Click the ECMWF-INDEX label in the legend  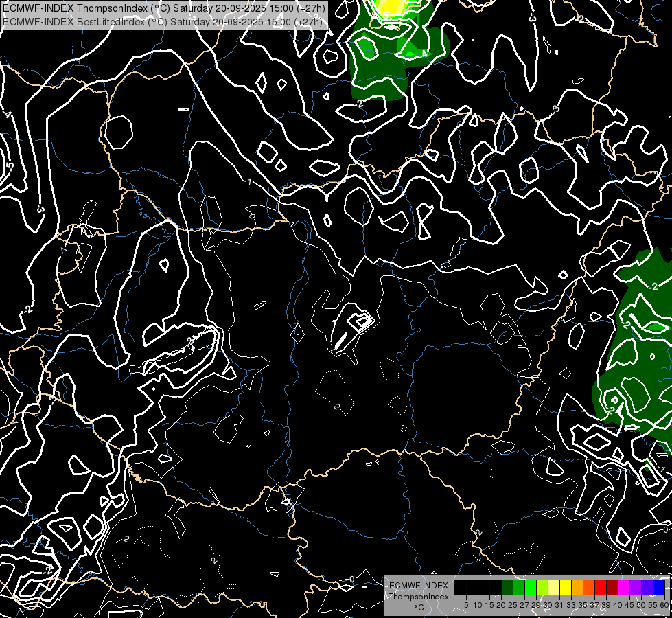click(x=418, y=586)
